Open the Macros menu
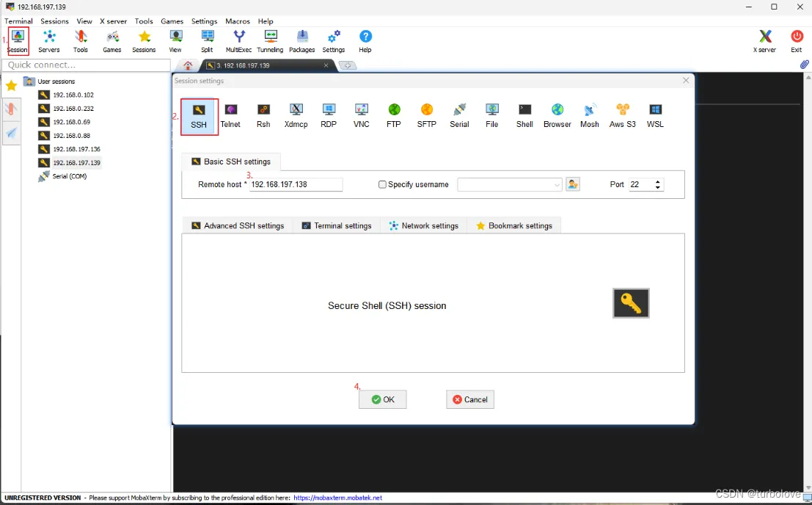The width and height of the screenshot is (812, 505). [238, 21]
